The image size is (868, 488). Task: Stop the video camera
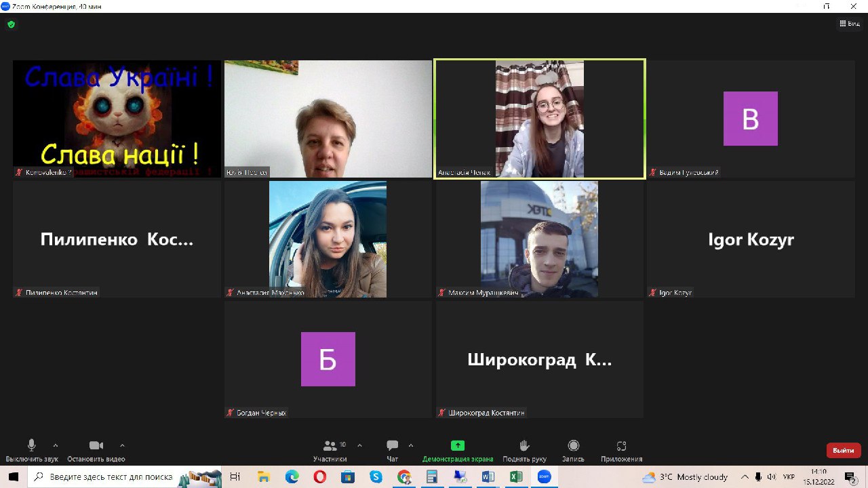(96, 449)
